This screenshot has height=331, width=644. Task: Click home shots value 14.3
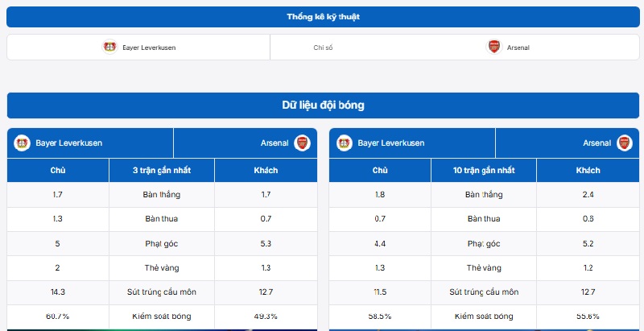point(57,292)
